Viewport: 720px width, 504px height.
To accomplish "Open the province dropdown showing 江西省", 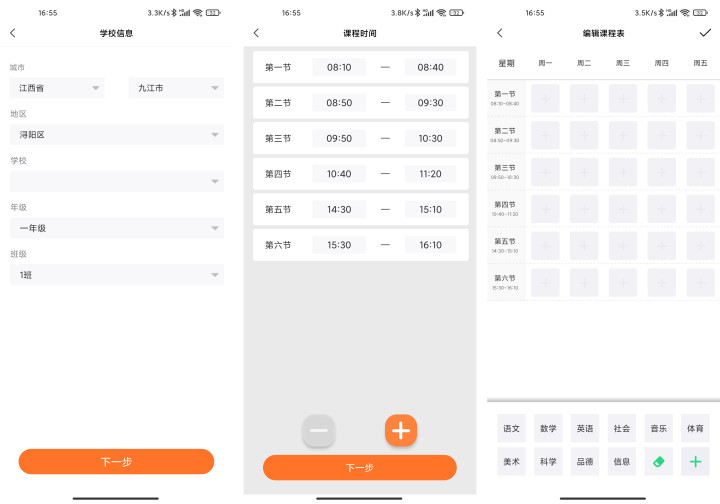I will tap(57, 88).
